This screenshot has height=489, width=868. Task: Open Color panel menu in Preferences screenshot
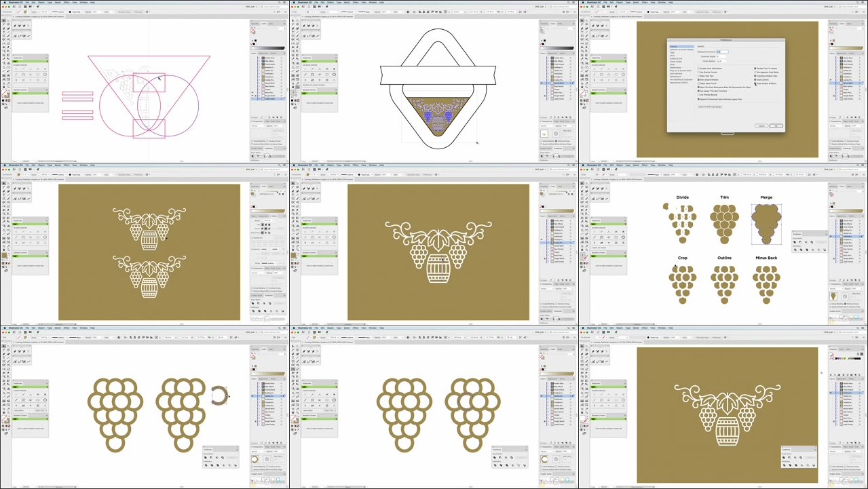(863, 24)
